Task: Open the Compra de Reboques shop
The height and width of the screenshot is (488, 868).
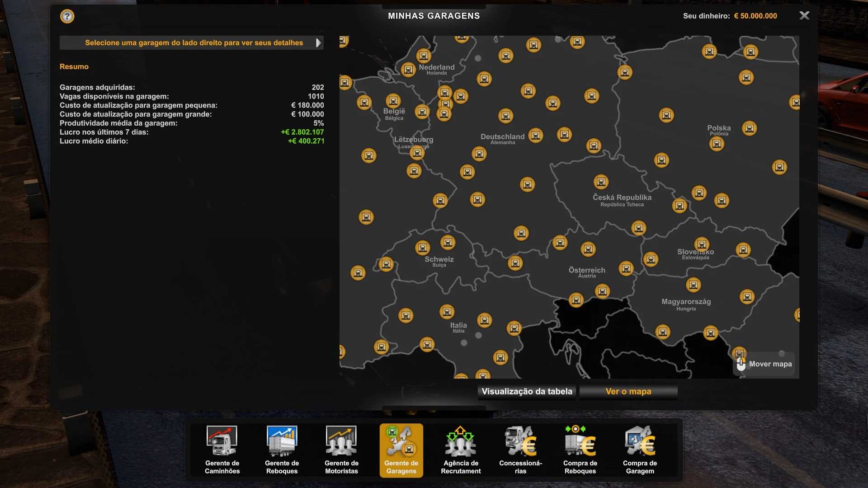Action: click(x=580, y=450)
